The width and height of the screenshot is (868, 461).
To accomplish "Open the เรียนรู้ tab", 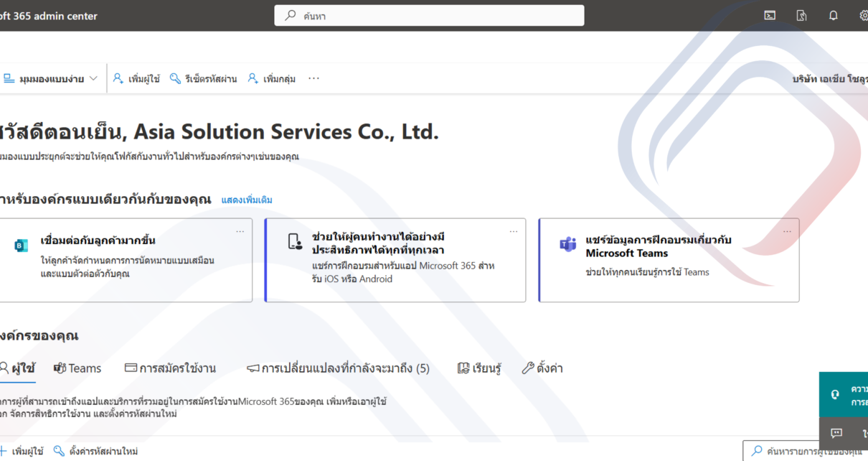I will pyautogui.click(x=479, y=368).
